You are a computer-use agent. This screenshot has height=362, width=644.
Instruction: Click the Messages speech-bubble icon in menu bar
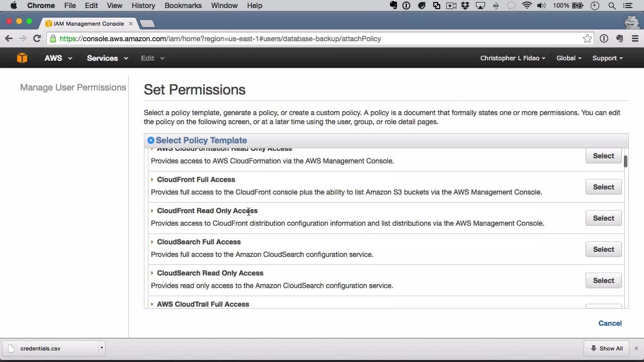point(511,6)
